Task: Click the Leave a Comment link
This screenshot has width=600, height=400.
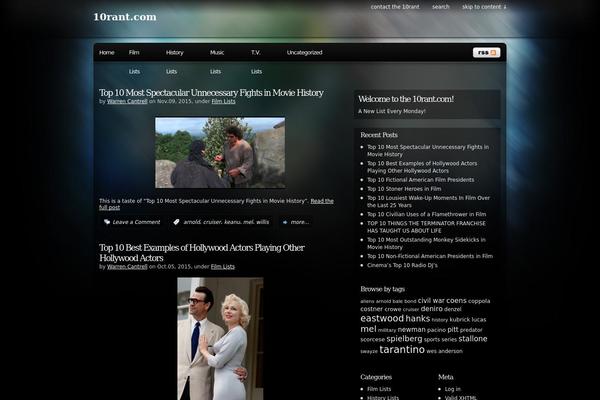Action: (136, 222)
